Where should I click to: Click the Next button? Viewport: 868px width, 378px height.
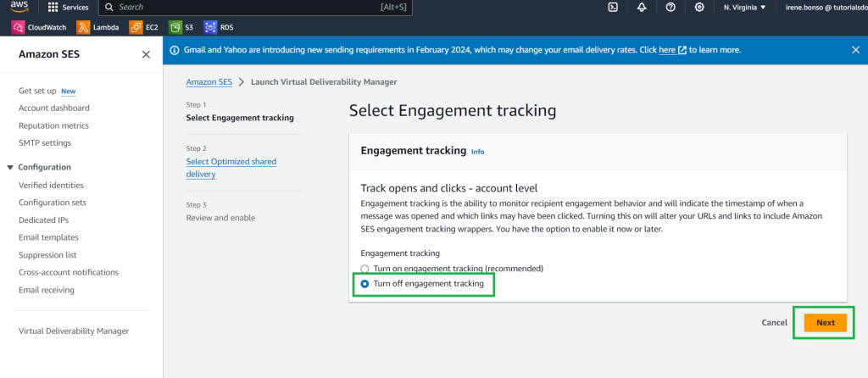point(826,323)
